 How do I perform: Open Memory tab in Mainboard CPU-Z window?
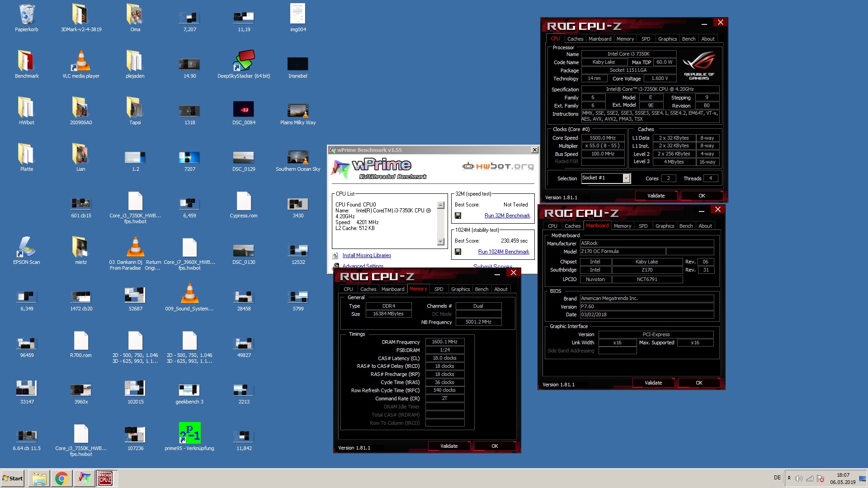(x=622, y=226)
